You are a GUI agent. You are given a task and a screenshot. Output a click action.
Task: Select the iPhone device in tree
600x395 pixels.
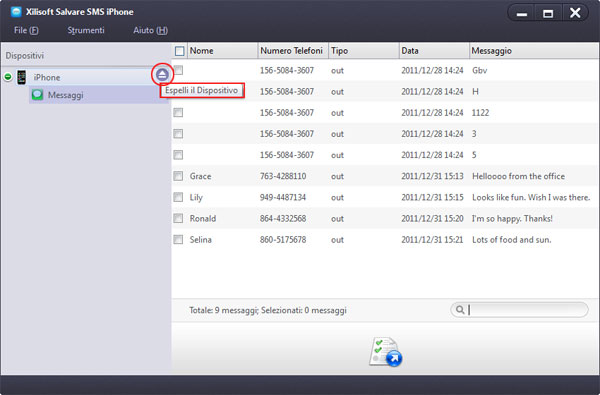click(47, 77)
